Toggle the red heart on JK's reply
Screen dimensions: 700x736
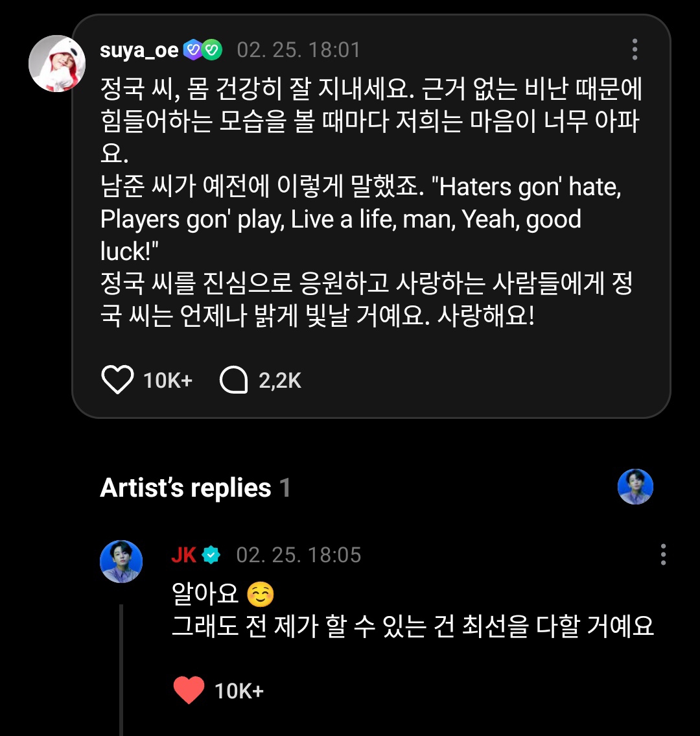[x=189, y=691]
